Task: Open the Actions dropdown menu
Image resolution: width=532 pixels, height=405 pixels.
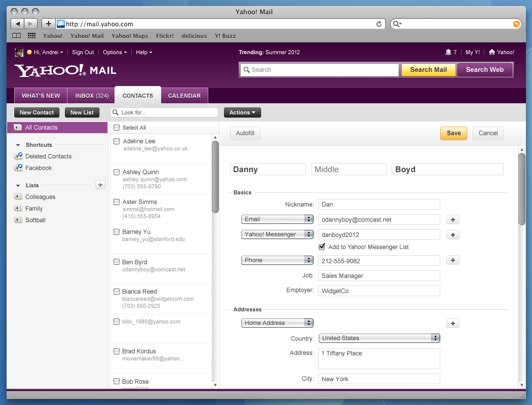Action: 242,112
